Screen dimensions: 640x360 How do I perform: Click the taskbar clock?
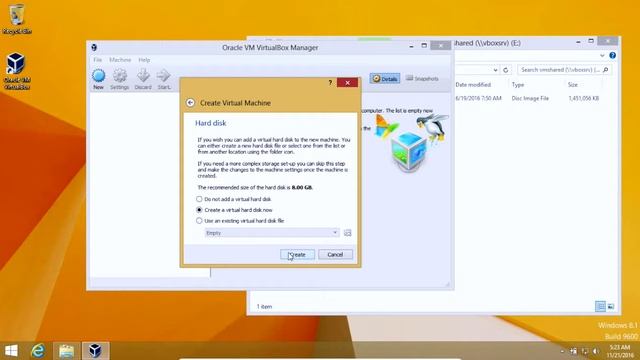620,351
